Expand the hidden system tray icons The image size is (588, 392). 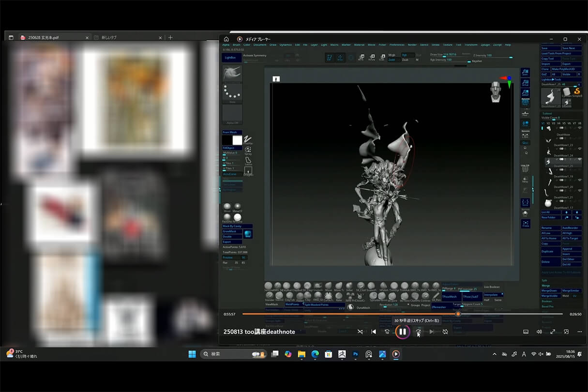click(x=494, y=354)
